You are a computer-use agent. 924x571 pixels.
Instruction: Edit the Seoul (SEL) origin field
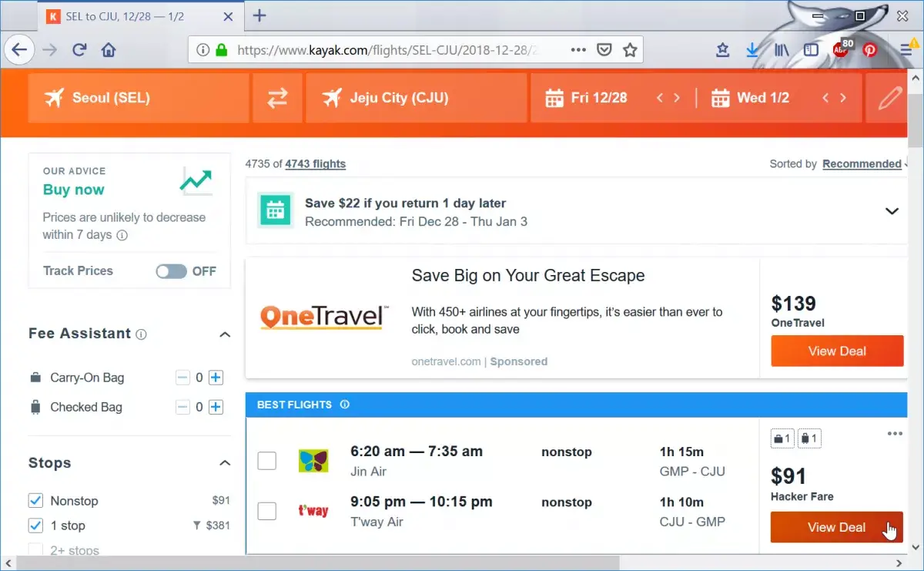(x=139, y=98)
